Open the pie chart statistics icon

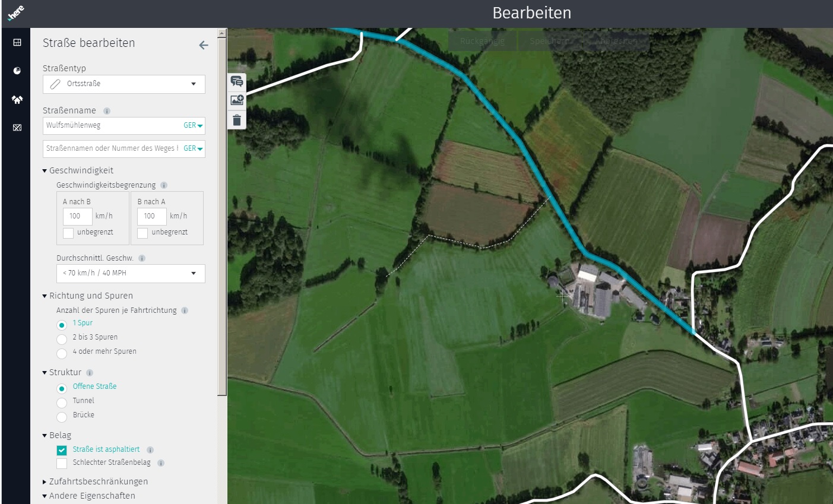pos(17,71)
